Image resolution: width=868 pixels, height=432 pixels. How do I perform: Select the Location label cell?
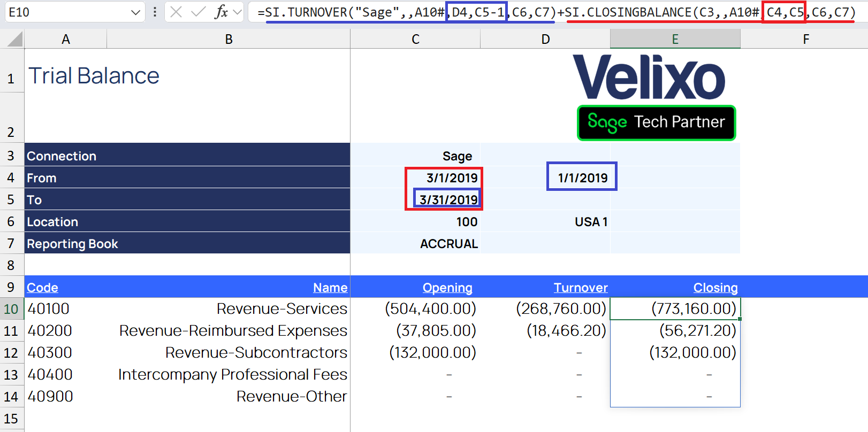[187, 221]
